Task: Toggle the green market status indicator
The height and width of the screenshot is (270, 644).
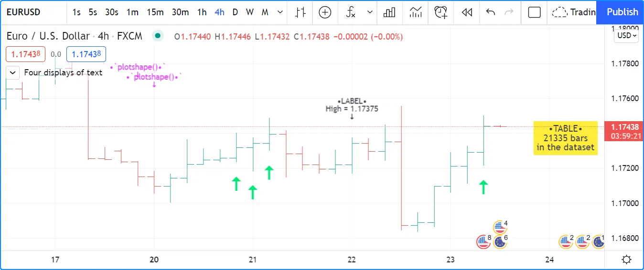Action: click(x=157, y=36)
